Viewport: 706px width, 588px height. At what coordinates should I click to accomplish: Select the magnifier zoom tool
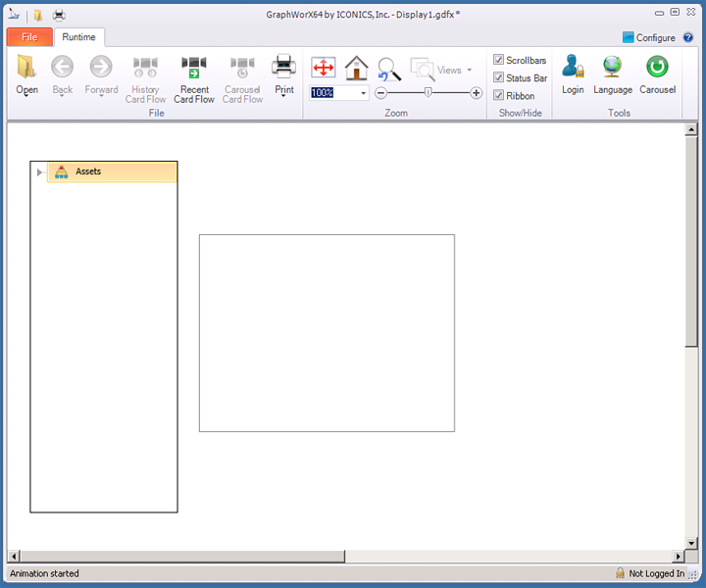[x=389, y=69]
